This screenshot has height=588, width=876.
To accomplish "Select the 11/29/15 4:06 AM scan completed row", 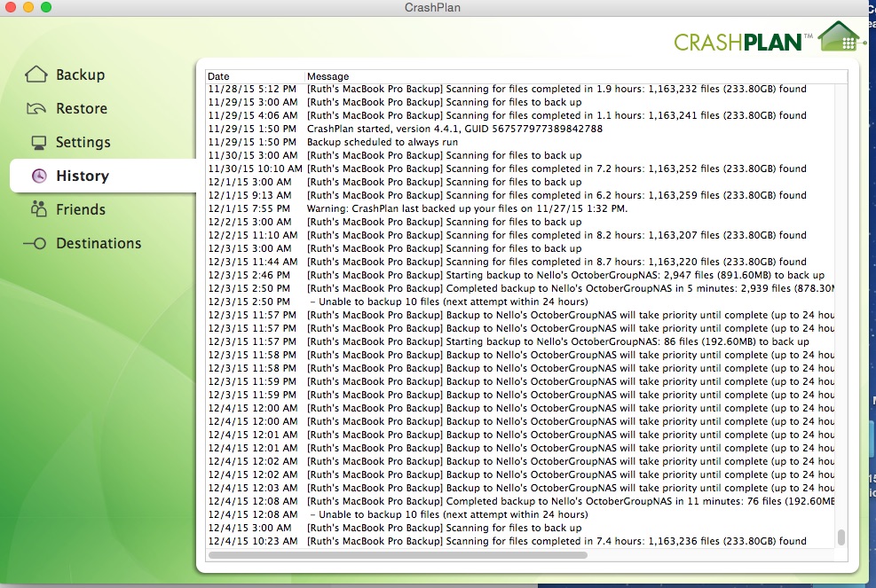I will [521, 115].
